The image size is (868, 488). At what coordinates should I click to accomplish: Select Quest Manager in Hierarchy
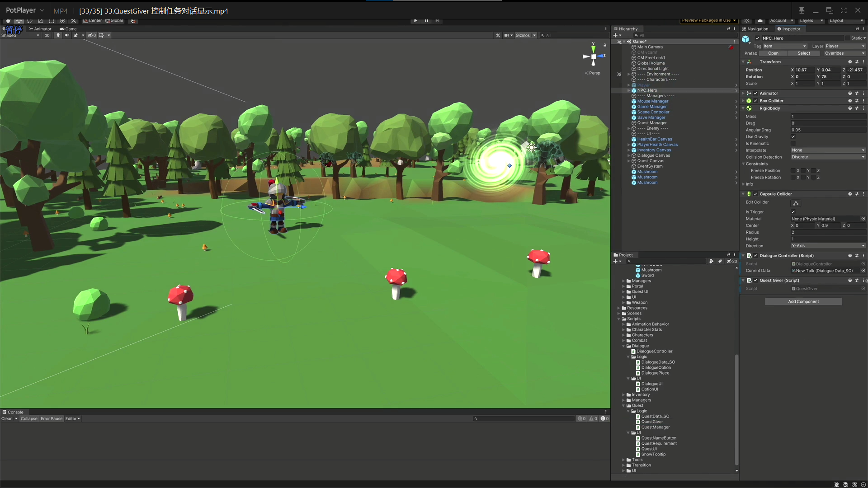[651, 123]
